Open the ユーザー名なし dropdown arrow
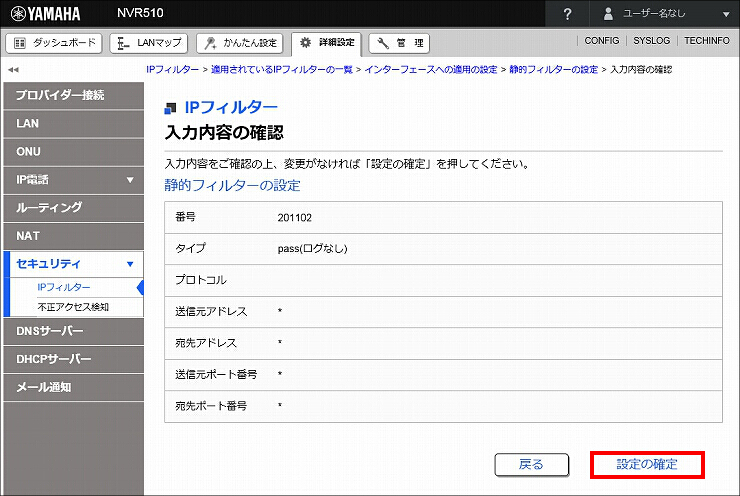The image size is (740, 496). [726, 14]
